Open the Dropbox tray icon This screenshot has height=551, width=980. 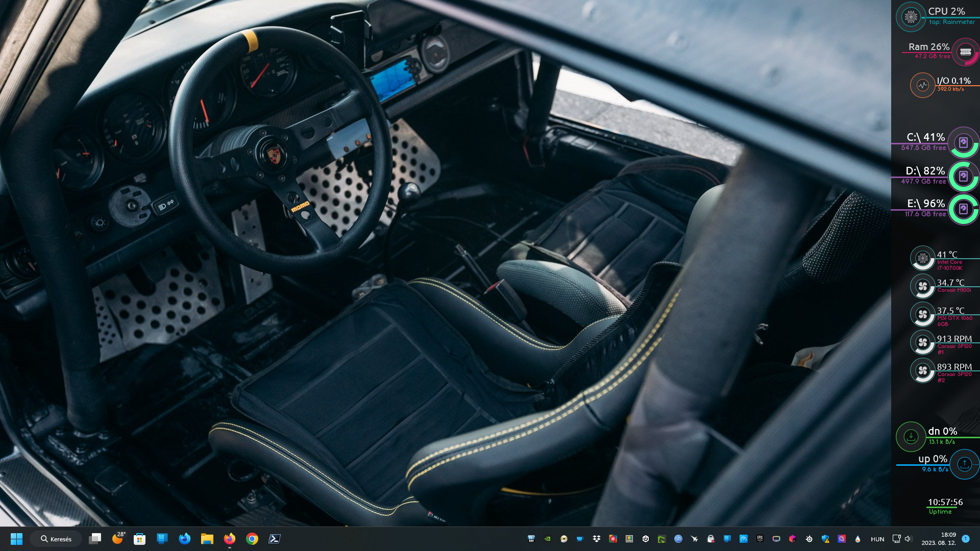[597, 539]
